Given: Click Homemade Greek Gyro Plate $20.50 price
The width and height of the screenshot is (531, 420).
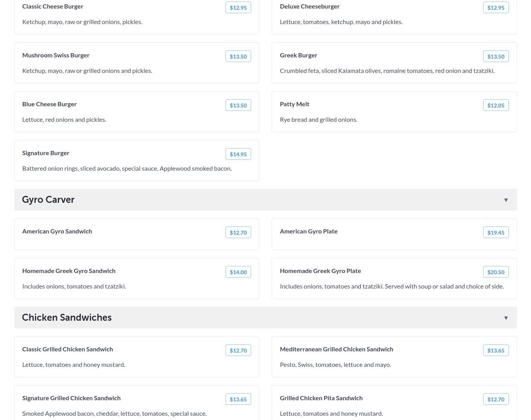Looking at the screenshot, I should click(x=496, y=272).
